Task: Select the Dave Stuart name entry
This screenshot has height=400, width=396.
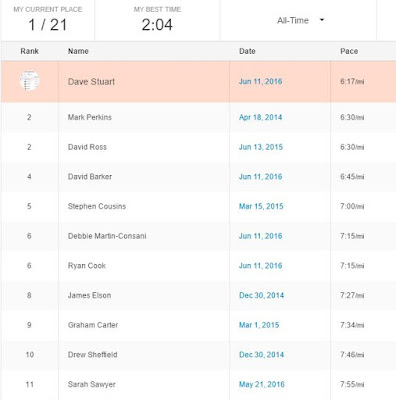Action: [x=91, y=82]
